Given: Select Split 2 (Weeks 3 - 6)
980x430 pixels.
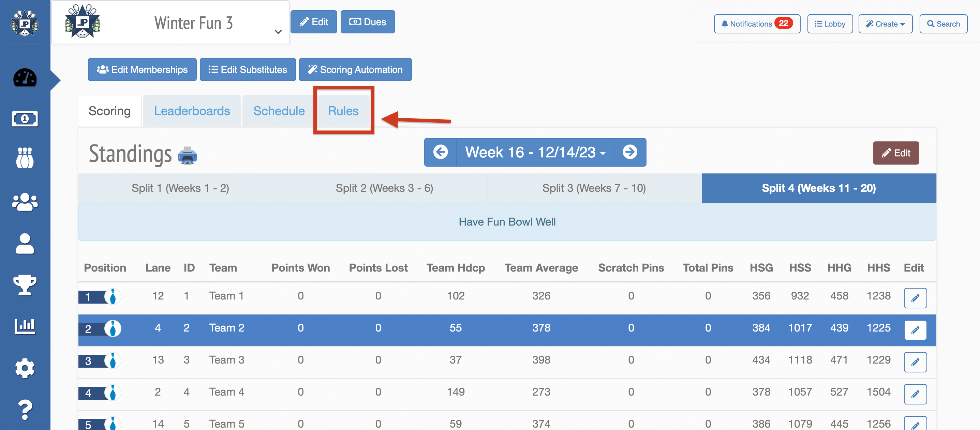Looking at the screenshot, I should tap(384, 188).
